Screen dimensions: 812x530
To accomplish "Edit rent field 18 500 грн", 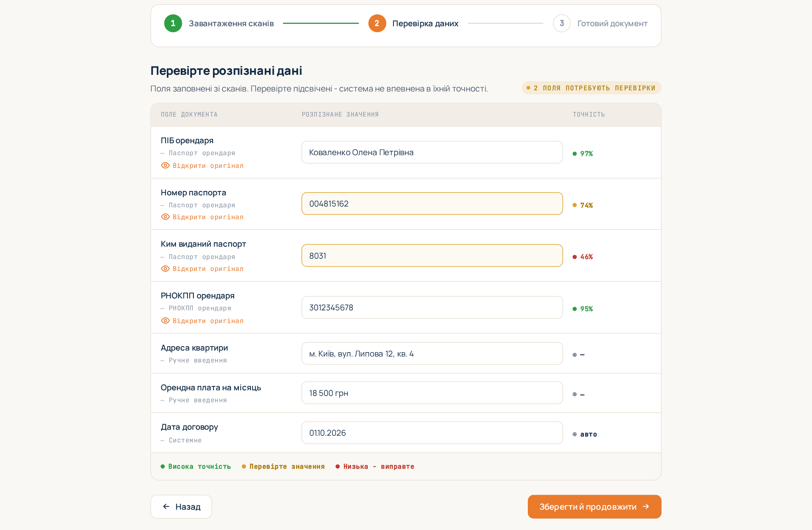I will 432,393.
